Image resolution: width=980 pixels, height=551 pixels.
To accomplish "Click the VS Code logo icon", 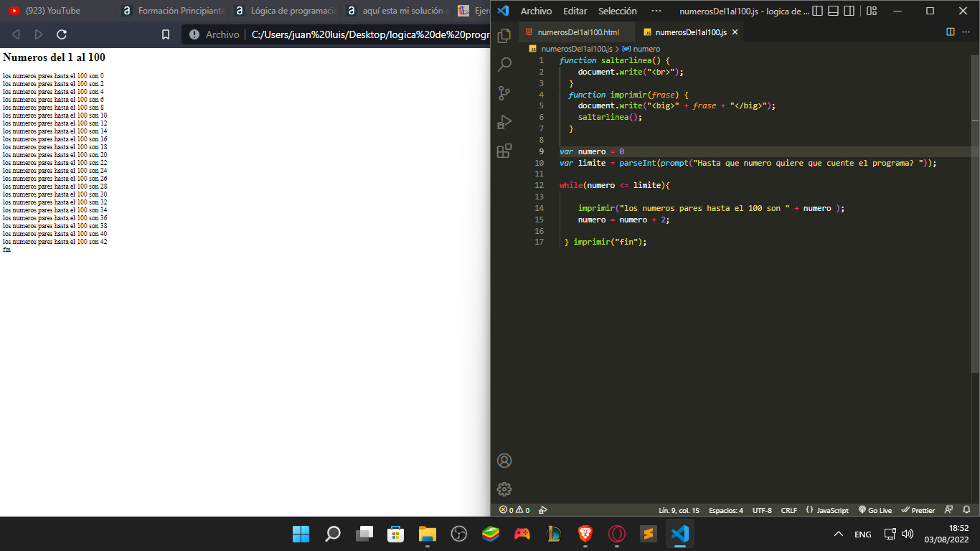I will click(x=503, y=11).
